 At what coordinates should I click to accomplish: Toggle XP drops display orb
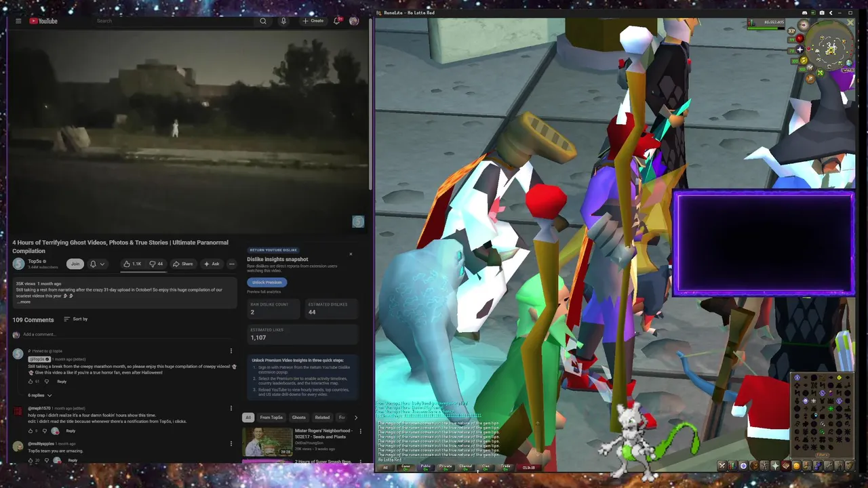pyautogui.click(x=792, y=31)
